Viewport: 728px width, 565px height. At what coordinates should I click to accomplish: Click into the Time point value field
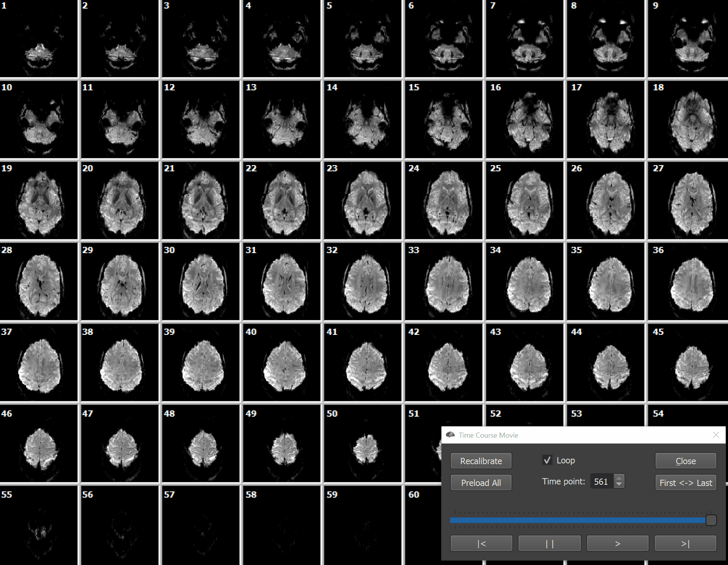pyautogui.click(x=602, y=481)
